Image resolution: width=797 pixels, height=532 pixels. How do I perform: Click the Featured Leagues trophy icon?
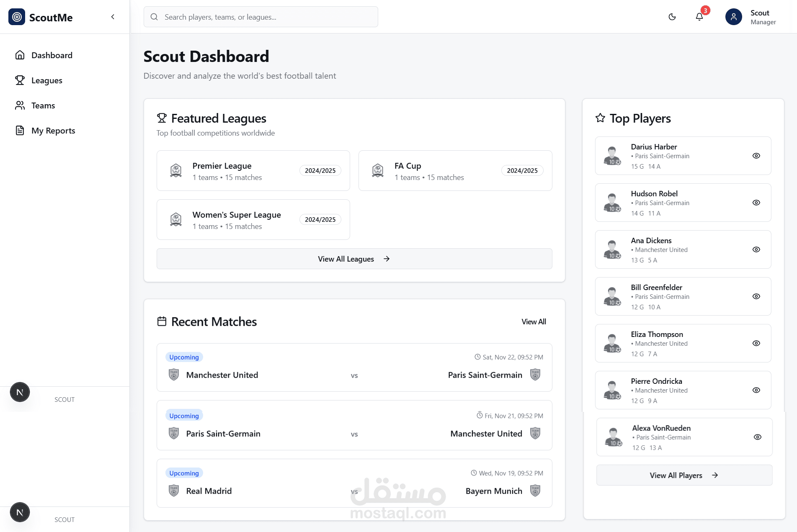(162, 118)
